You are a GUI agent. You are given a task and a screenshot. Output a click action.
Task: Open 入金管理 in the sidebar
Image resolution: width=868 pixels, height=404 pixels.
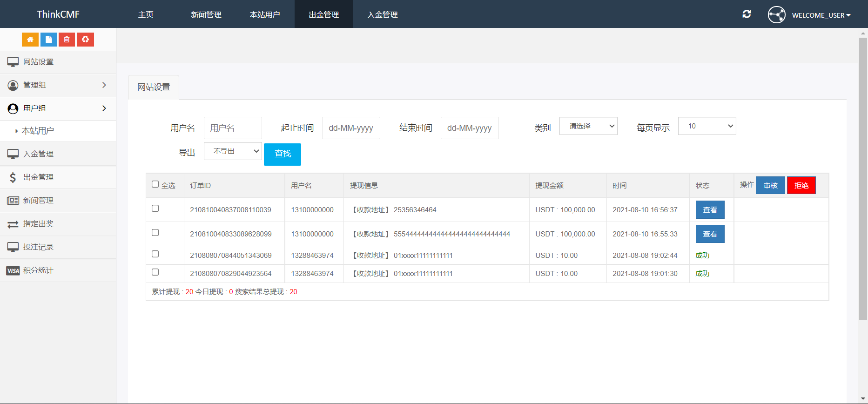coord(58,154)
